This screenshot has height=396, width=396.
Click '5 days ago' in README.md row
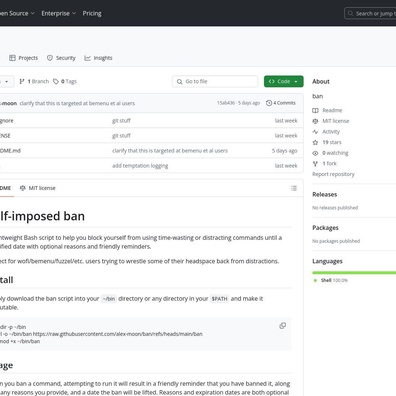284,151
